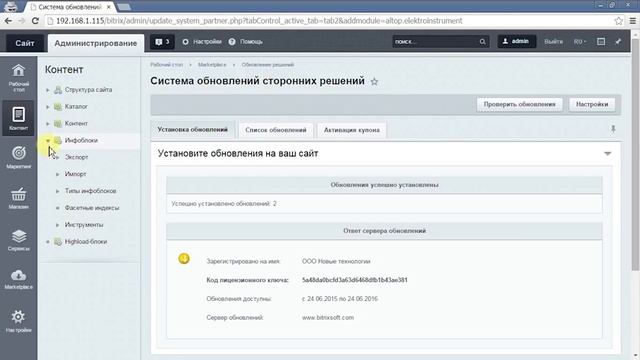The width and height of the screenshot is (640, 360).
Task: Click the Настройки button near Проверить обновления
Action: point(592,104)
